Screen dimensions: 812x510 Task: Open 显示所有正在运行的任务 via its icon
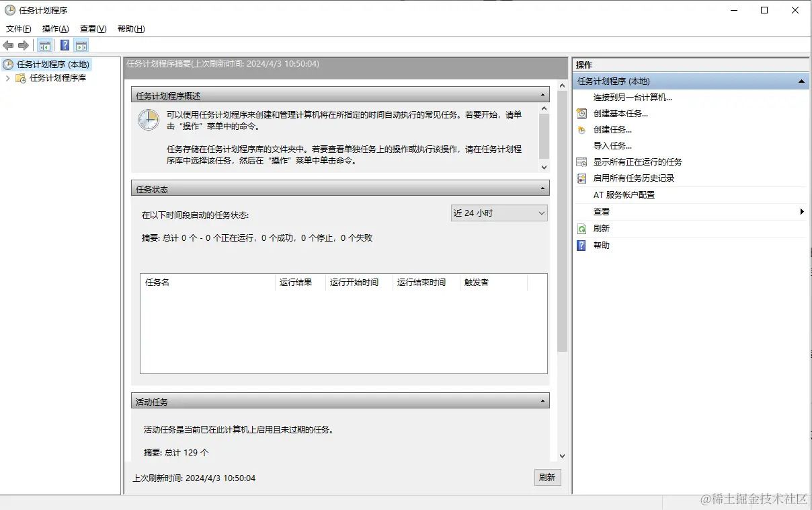(x=581, y=161)
